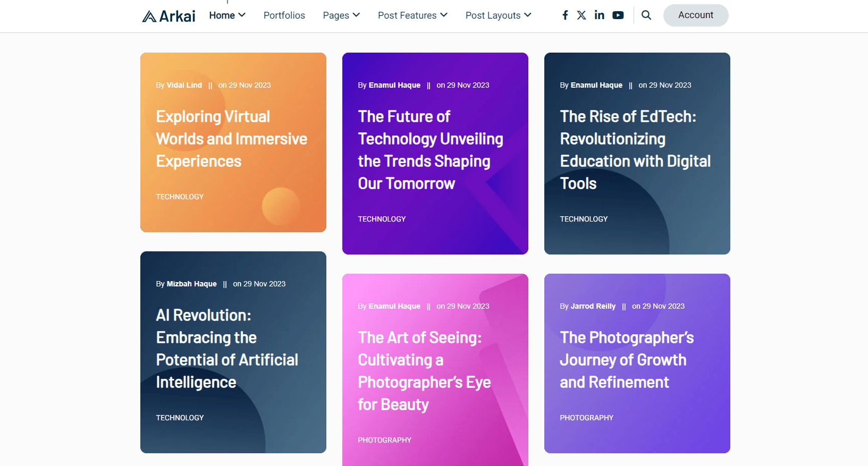Screen dimensions: 868x466
Task: Open the LinkedIn social icon
Action: point(599,15)
